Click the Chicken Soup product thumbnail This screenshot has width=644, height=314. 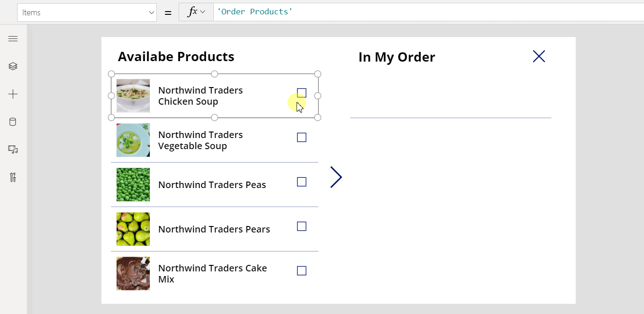click(133, 95)
